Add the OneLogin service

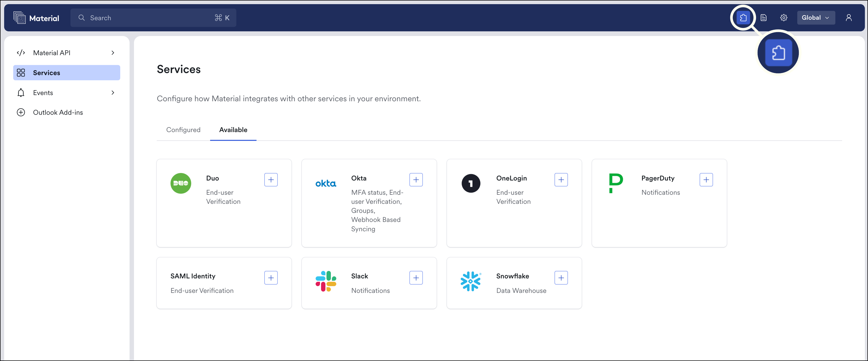click(561, 180)
